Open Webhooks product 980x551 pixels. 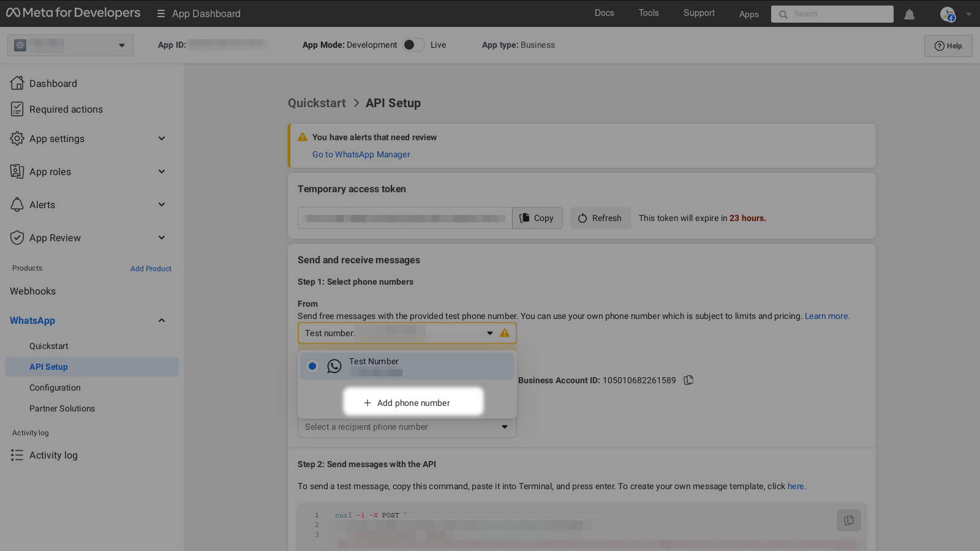[33, 291]
